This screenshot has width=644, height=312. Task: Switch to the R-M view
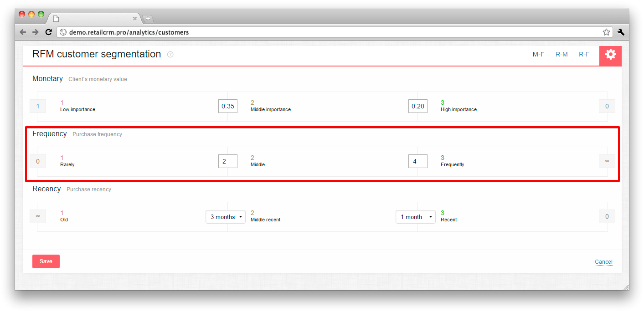[x=562, y=54]
